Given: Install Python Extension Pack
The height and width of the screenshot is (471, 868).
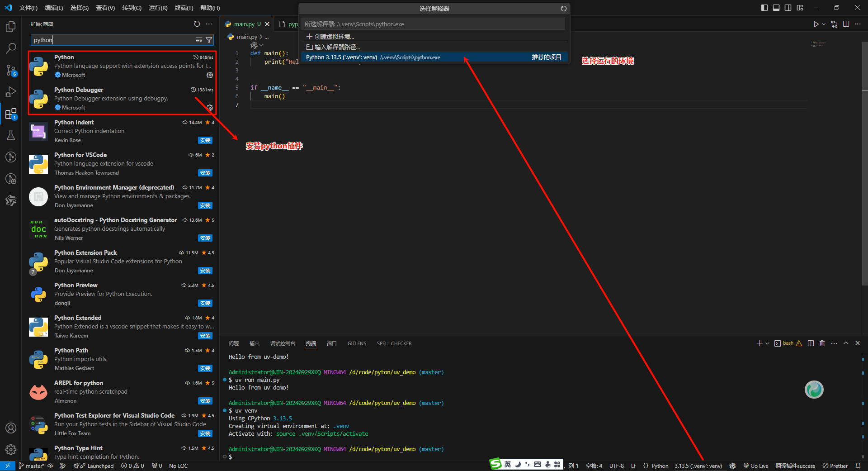Looking at the screenshot, I should tap(205, 271).
